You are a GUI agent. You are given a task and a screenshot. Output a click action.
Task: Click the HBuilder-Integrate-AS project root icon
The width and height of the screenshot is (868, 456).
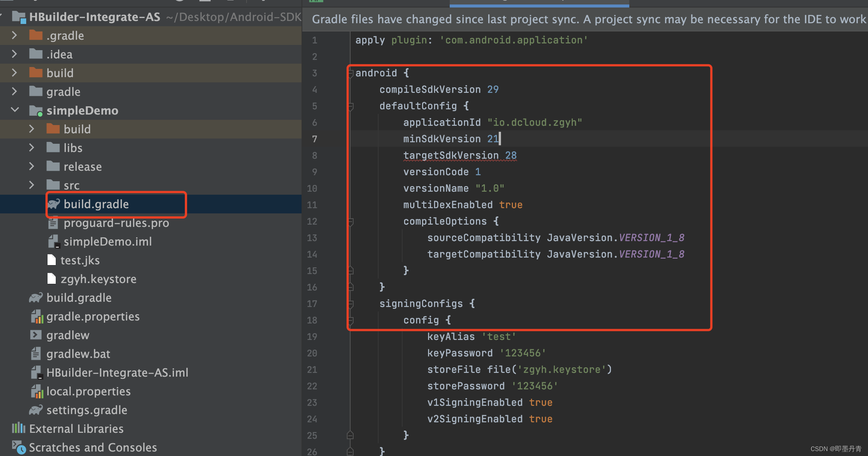19,17
